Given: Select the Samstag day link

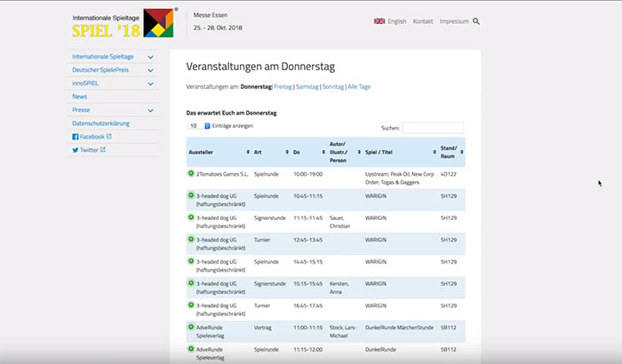Looking at the screenshot, I should (x=307, y=87).
